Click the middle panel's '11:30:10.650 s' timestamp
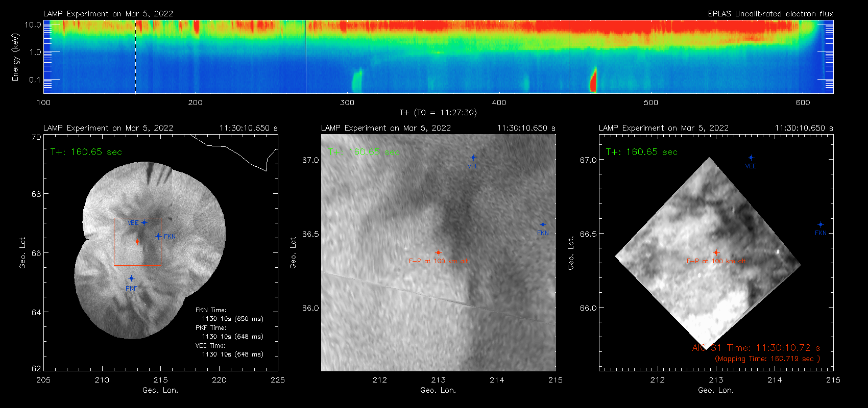Screen dimensions: 868x408 526,128
